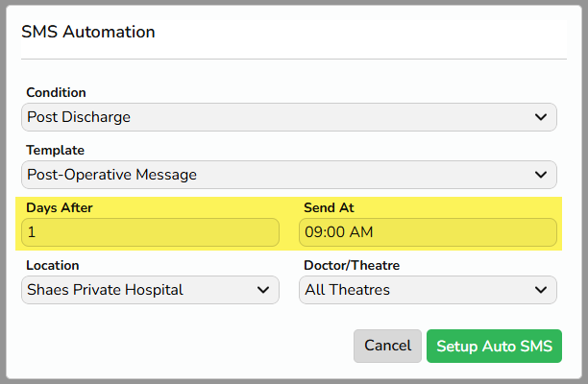This screenshot has height=384, width=588.
Task: Click the 09:00 AM time value
Action: coord(338,232)
